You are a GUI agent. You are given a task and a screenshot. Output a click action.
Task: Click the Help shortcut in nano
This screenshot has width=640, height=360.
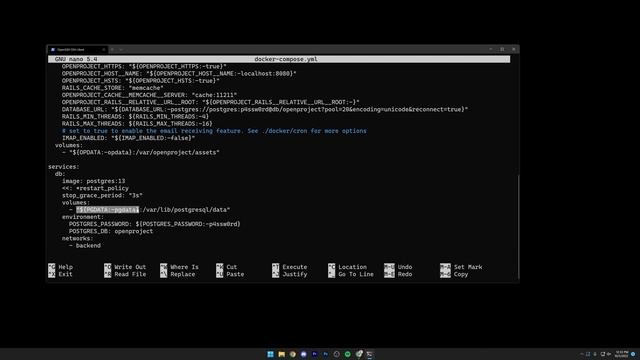coord(61,267)
